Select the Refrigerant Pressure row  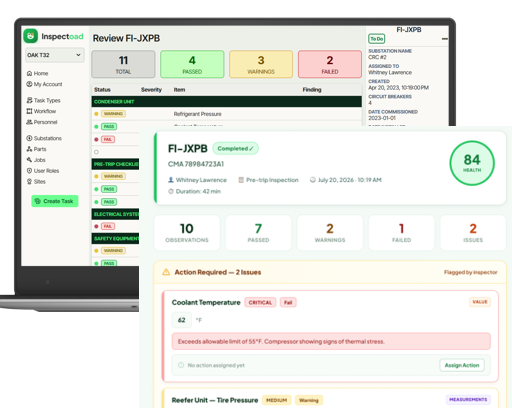point(227,114)
